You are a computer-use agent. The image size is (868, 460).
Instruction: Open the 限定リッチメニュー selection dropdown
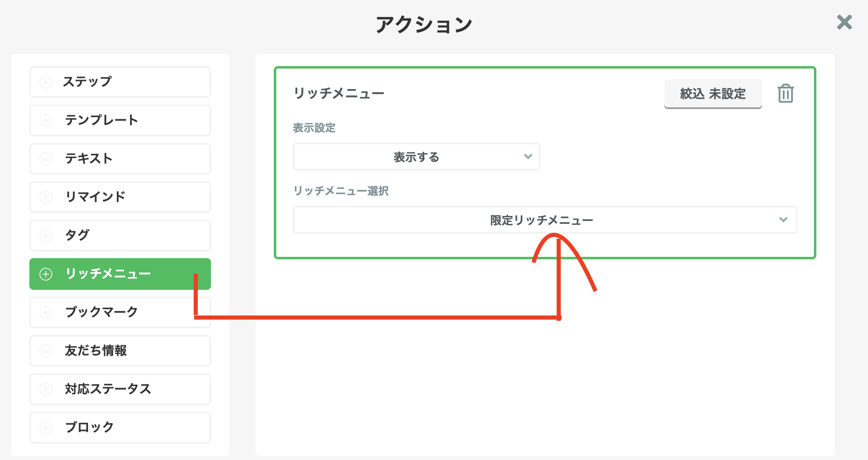pyautogui.click(x=544, y=220)
